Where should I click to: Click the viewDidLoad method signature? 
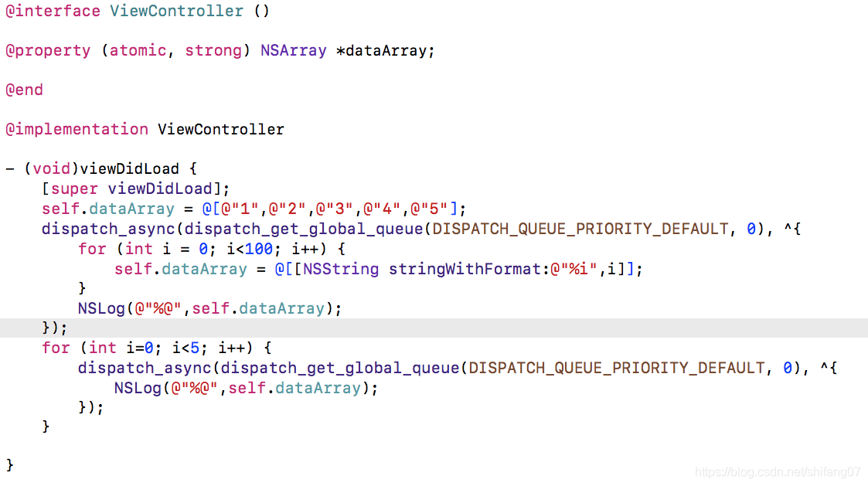pos(101,169)
